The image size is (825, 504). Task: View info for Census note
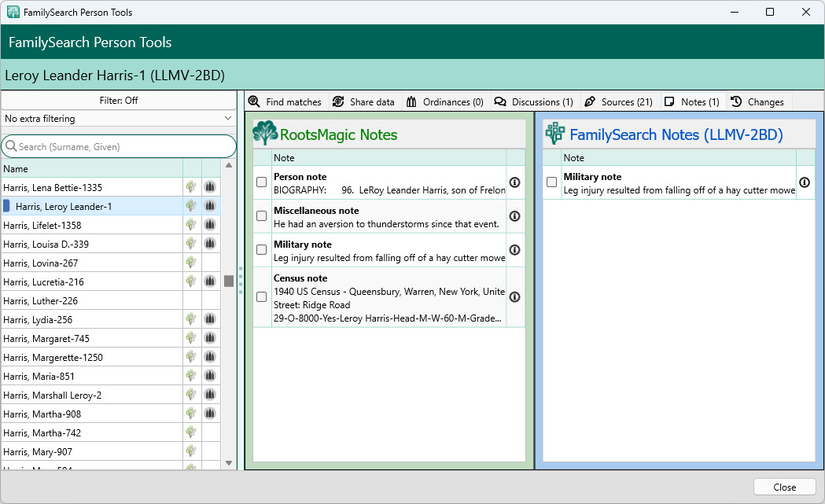[515, 296]
